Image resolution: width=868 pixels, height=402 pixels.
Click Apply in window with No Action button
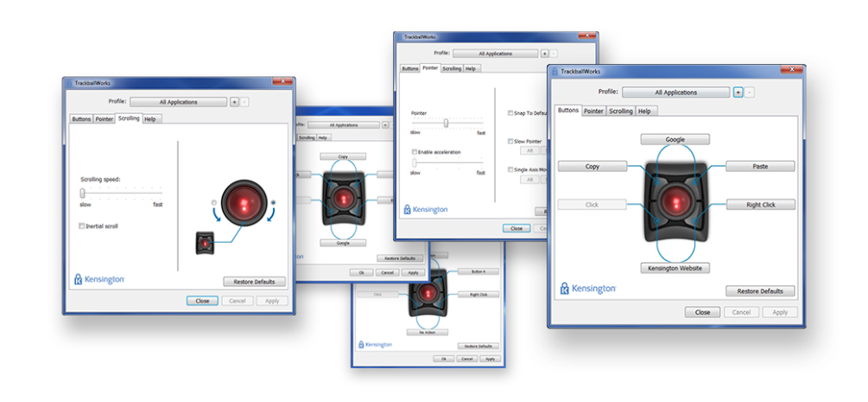point(490,359)
